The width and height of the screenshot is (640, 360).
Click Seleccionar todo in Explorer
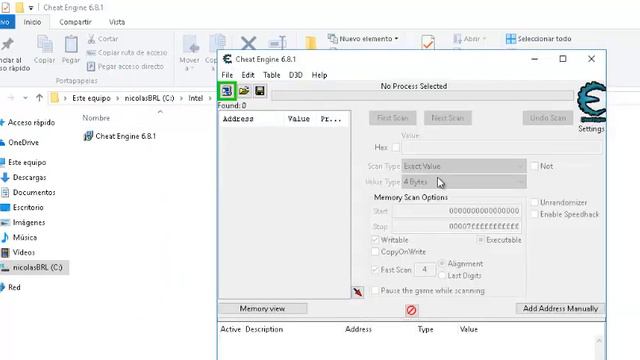click(538, 39)
